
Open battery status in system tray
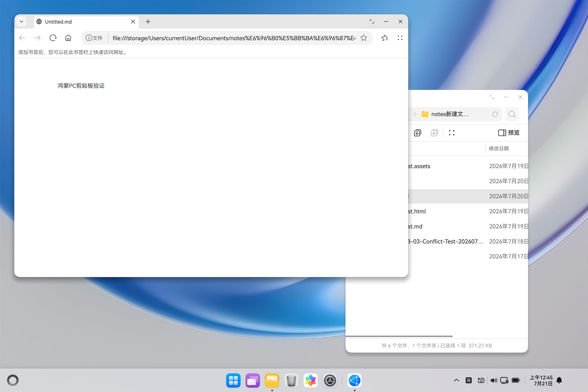point(516,381)
